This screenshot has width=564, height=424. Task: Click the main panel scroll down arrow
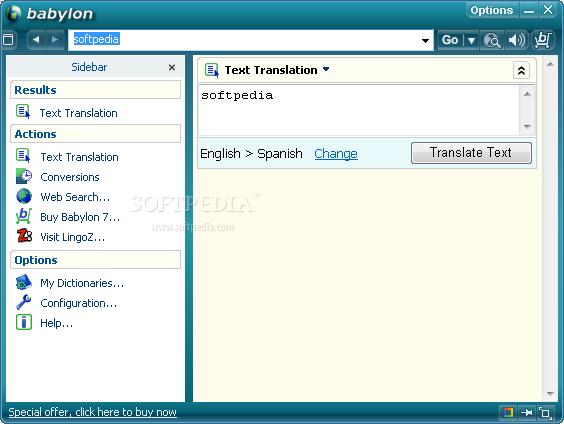click(x=550, y=394)
